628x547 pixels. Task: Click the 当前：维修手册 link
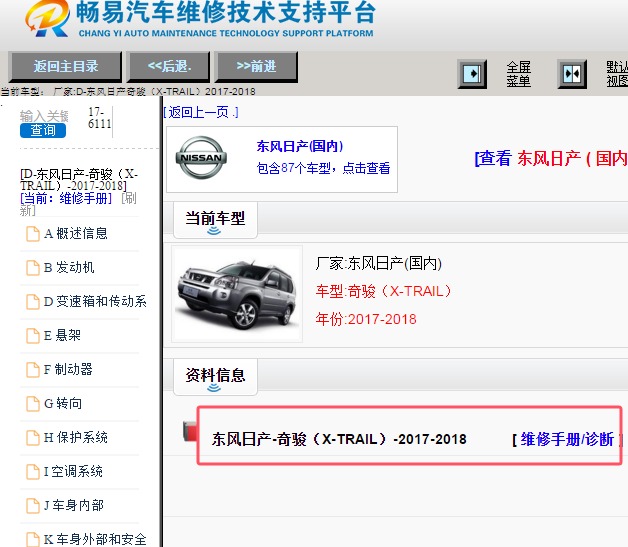(66, 198)
